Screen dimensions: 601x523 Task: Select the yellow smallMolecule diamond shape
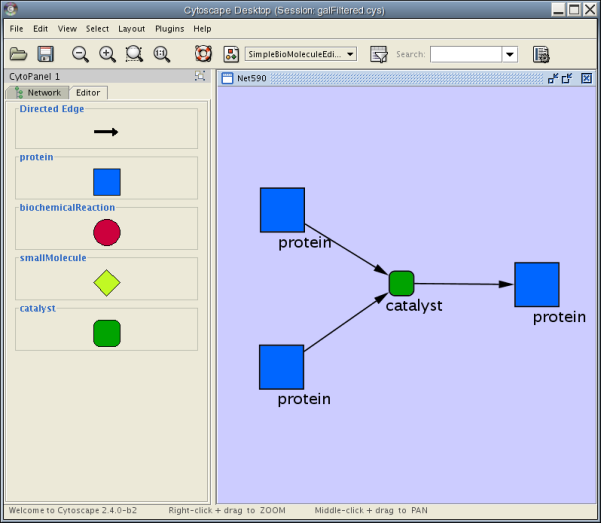point(107,282)
